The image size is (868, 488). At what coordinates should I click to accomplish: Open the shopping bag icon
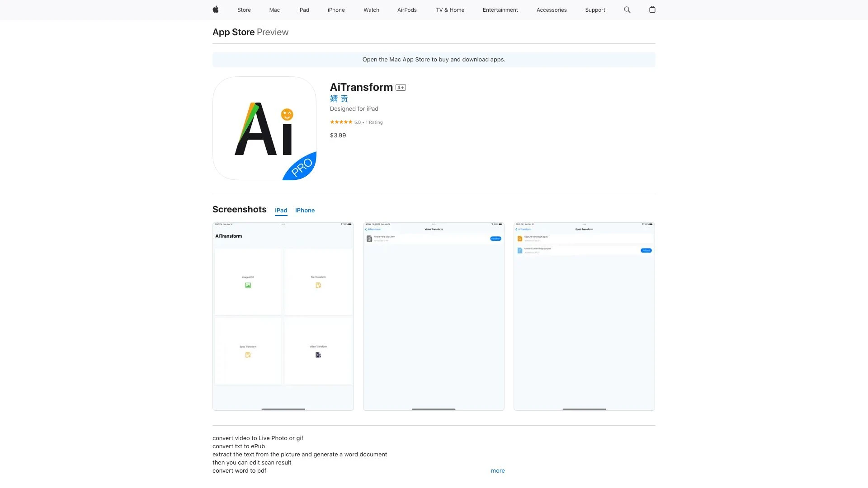pos(652,9)
